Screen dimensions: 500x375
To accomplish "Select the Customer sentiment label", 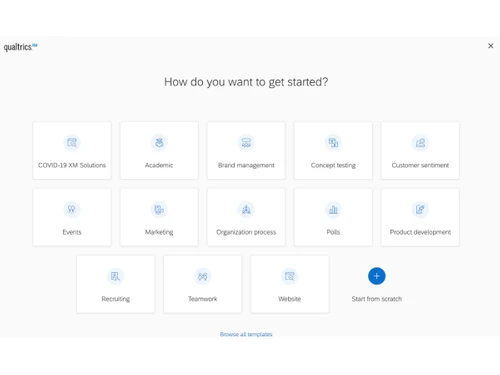I will 420,165.
